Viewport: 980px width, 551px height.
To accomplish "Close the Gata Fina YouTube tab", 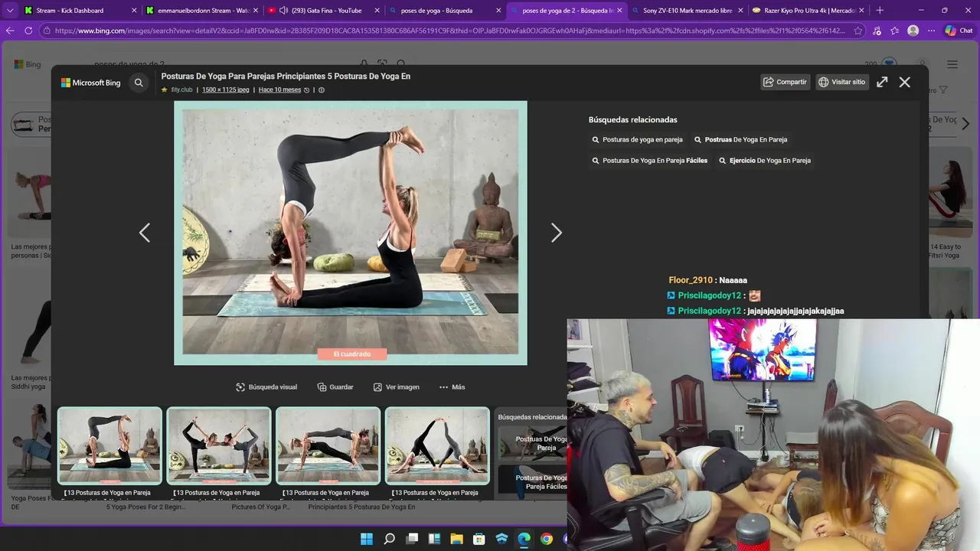I will pos(377,11).
